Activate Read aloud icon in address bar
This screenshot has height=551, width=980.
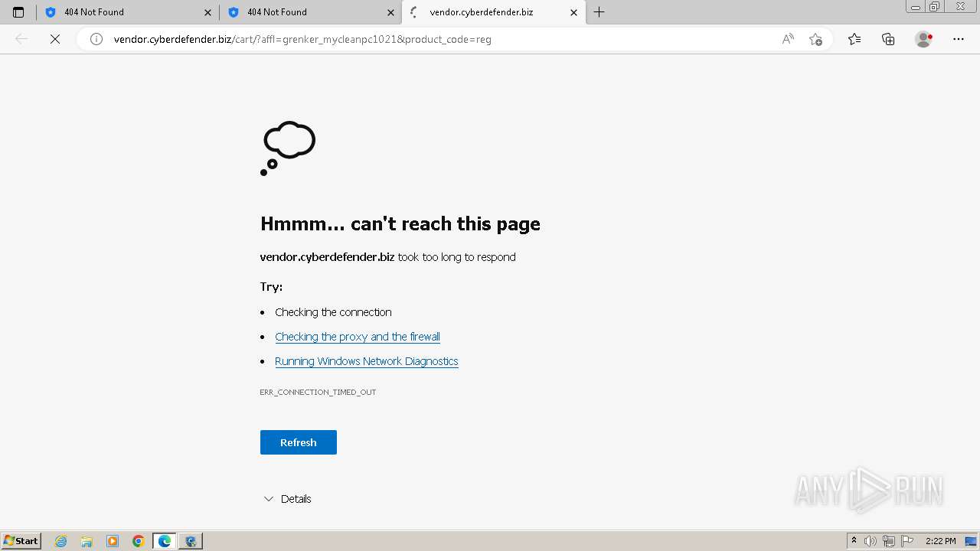(788, 39)
